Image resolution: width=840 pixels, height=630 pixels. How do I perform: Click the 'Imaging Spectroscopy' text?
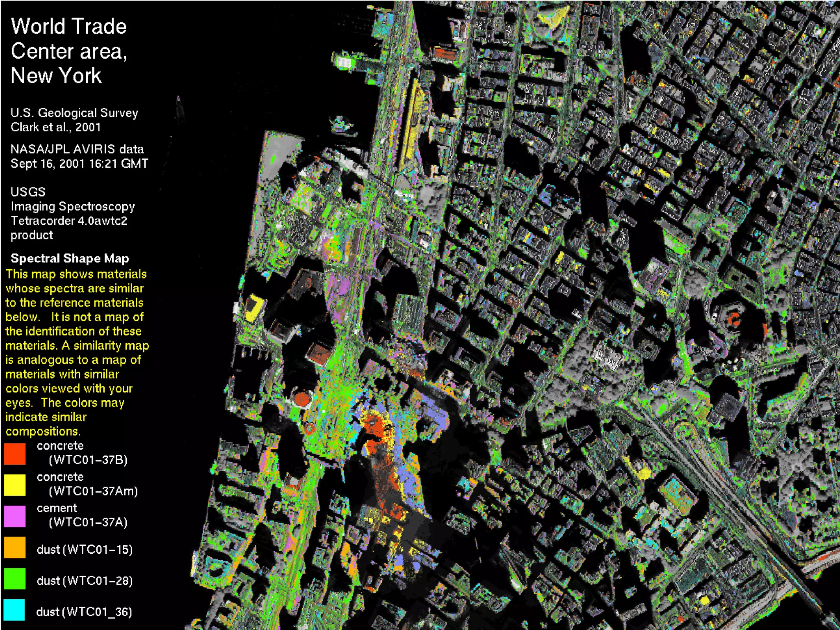73,206
